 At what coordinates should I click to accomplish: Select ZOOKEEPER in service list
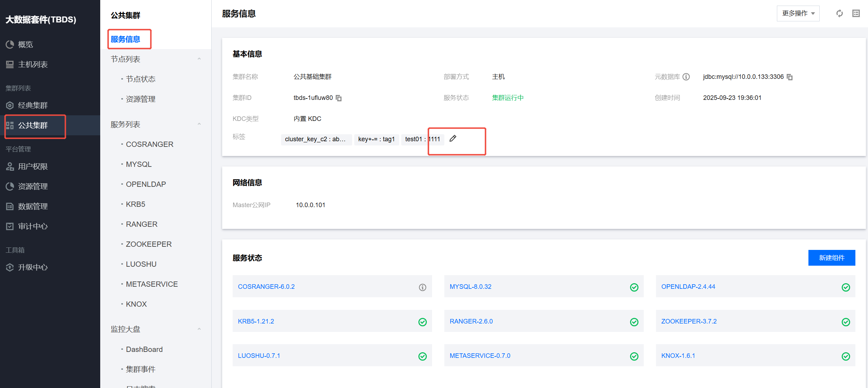pos(149,244)
